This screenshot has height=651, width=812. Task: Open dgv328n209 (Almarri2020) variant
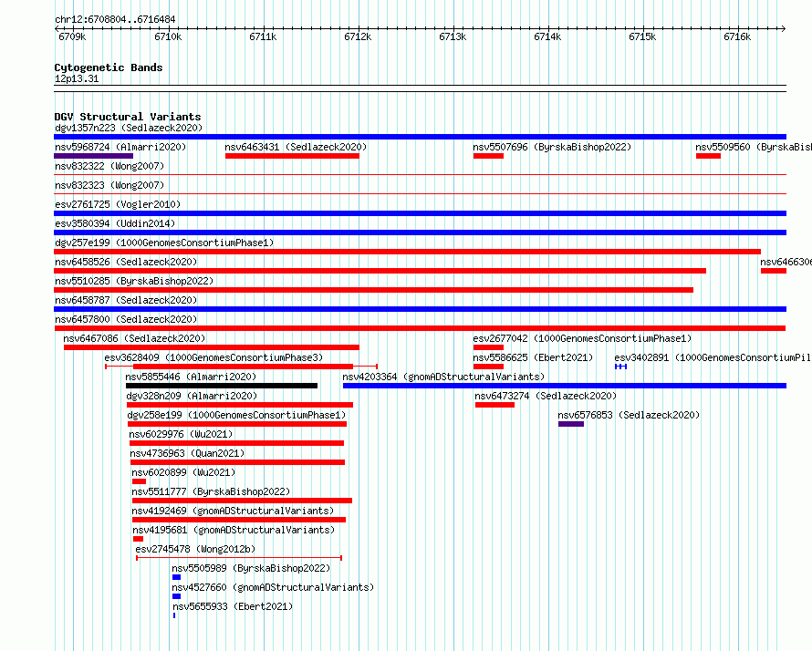pos(192,396)
